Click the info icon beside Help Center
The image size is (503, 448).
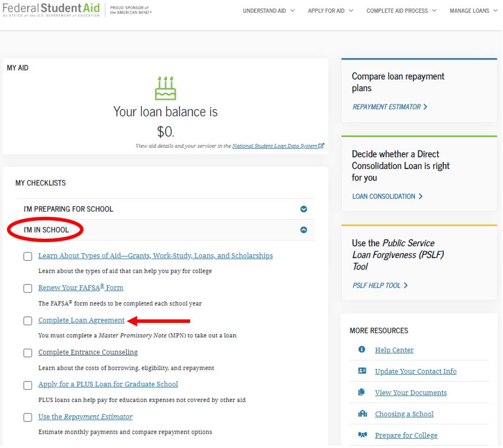[x=361, y=349]
